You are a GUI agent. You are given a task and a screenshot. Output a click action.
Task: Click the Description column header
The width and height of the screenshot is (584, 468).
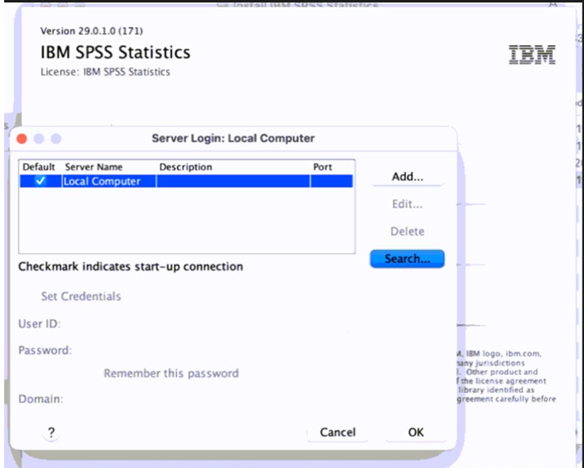tap(185, 167)
